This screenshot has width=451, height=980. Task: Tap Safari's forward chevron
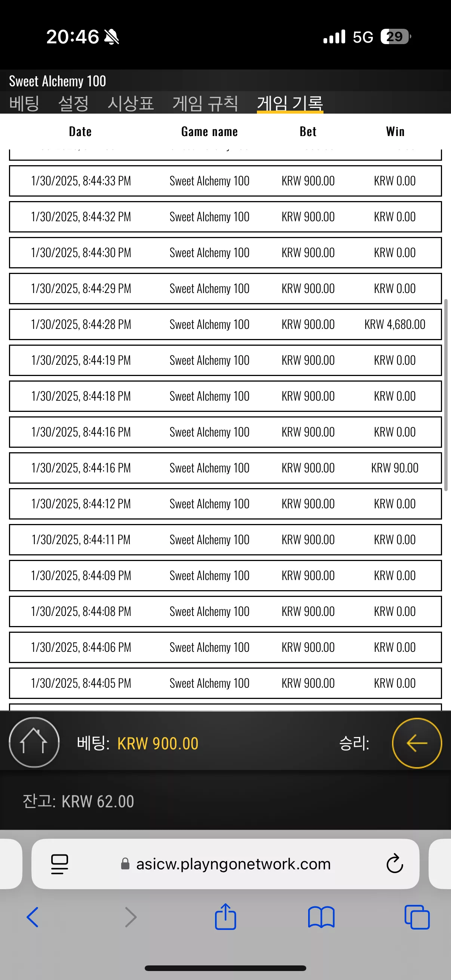coord(131,917)
